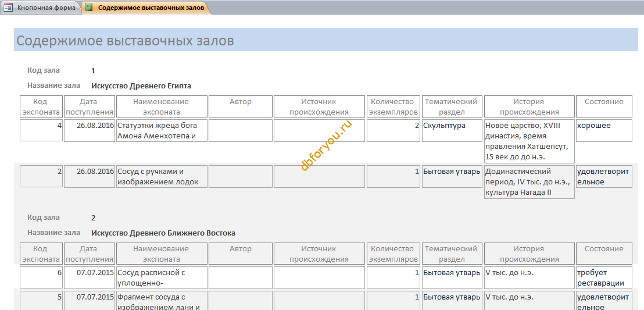Viewport: 644px width, 310px height.
Task: Click Код экспоната header in hall 1 table
Action: (x=41, y=106)
